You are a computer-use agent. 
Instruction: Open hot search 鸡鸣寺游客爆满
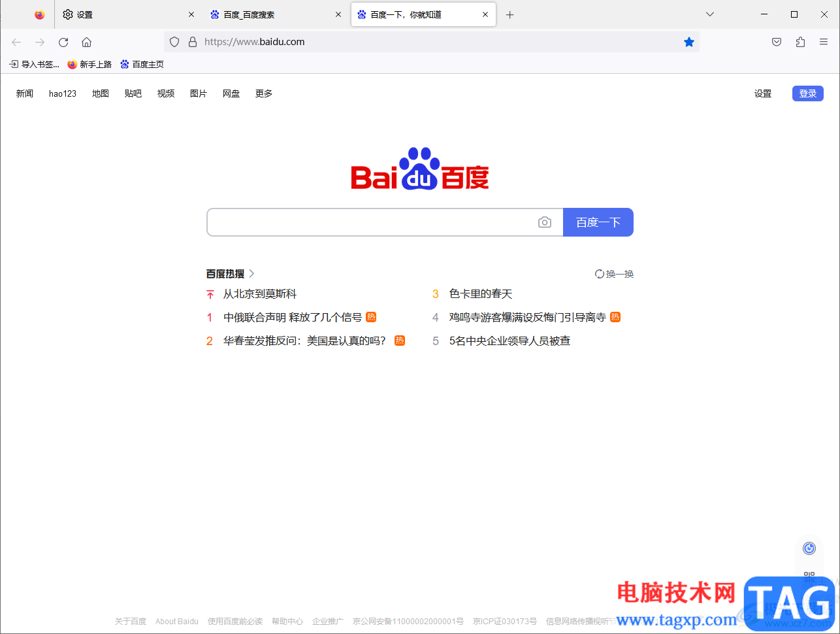tap(528, 318)
